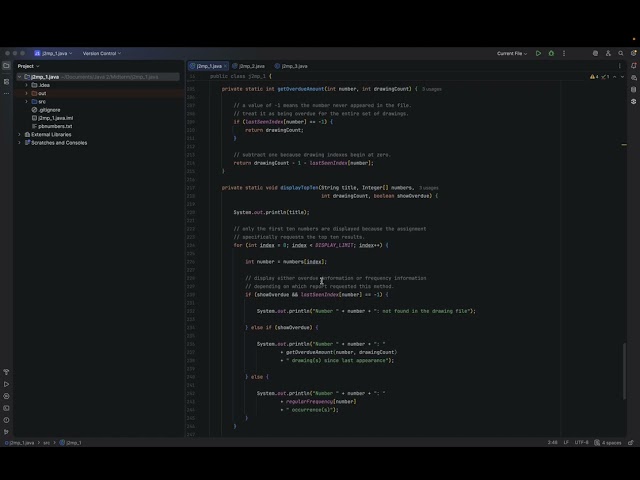Click the warnings indicator showing 4
Viewport: 640px width, 480px height.
coord(594,77)
